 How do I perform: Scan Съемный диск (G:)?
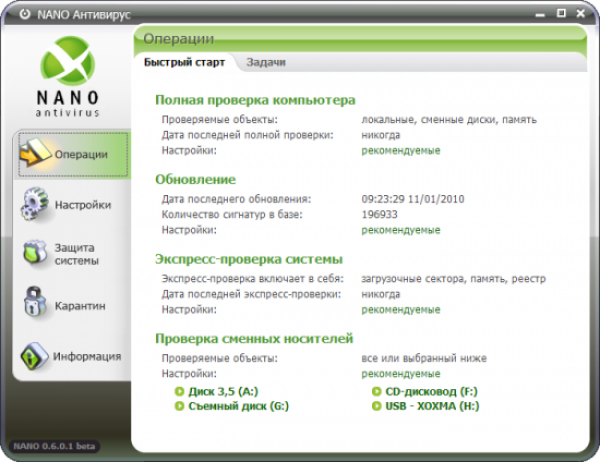(238, 406)
